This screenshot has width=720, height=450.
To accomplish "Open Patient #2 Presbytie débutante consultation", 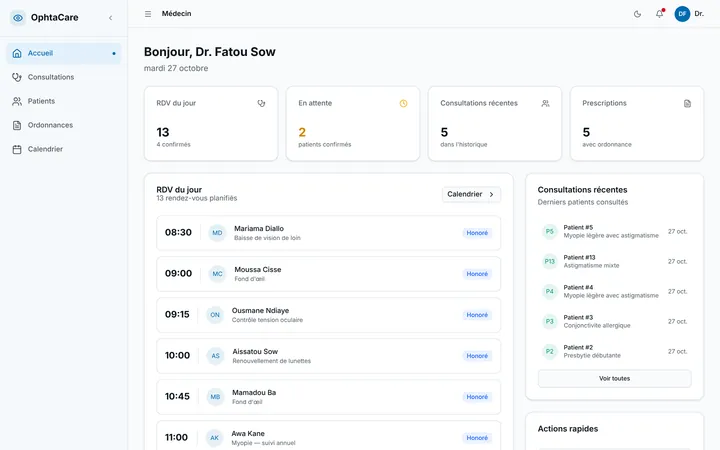I will (x=614, y=351).
